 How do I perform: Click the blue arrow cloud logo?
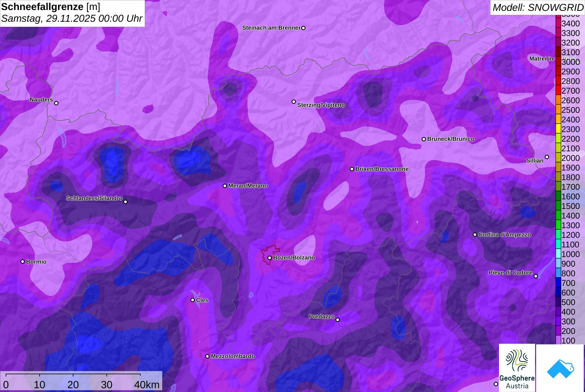560,368
